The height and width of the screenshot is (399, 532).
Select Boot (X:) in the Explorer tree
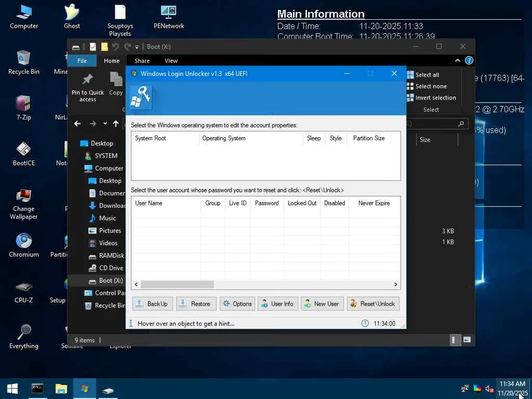[105, 281]
